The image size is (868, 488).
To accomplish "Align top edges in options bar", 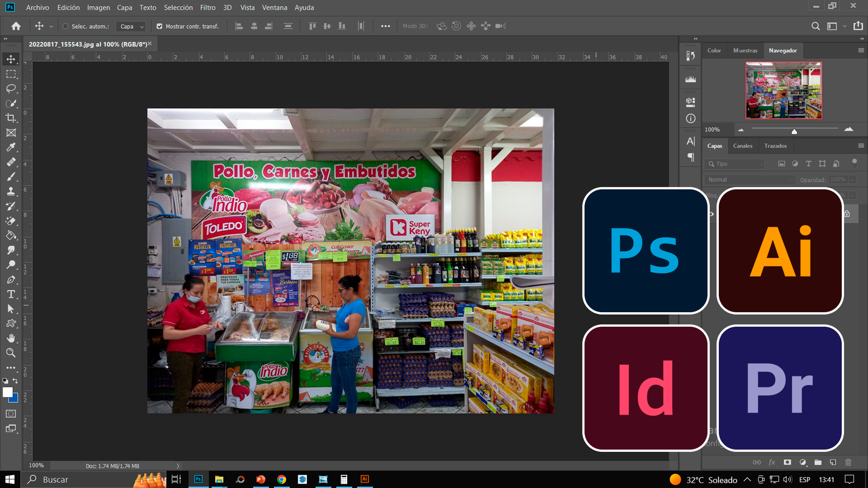I will (x=312, y=26).
